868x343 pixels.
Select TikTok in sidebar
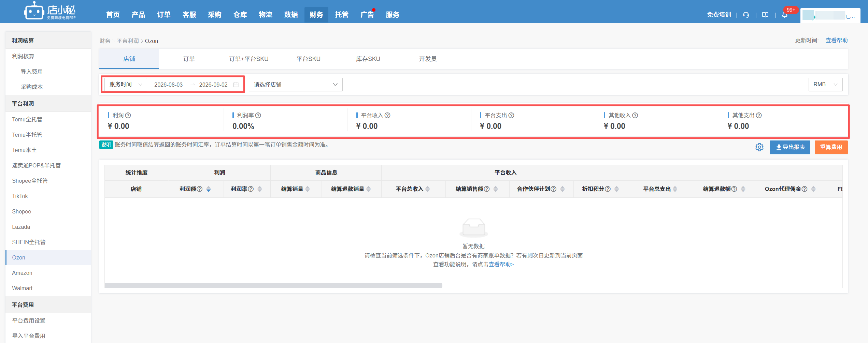pos(48,196)
